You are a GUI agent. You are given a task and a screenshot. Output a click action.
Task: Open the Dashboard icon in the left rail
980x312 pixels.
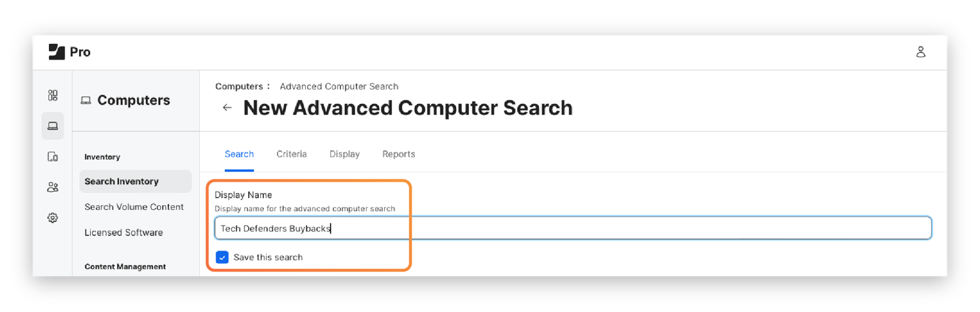click(x=53, y=95)
